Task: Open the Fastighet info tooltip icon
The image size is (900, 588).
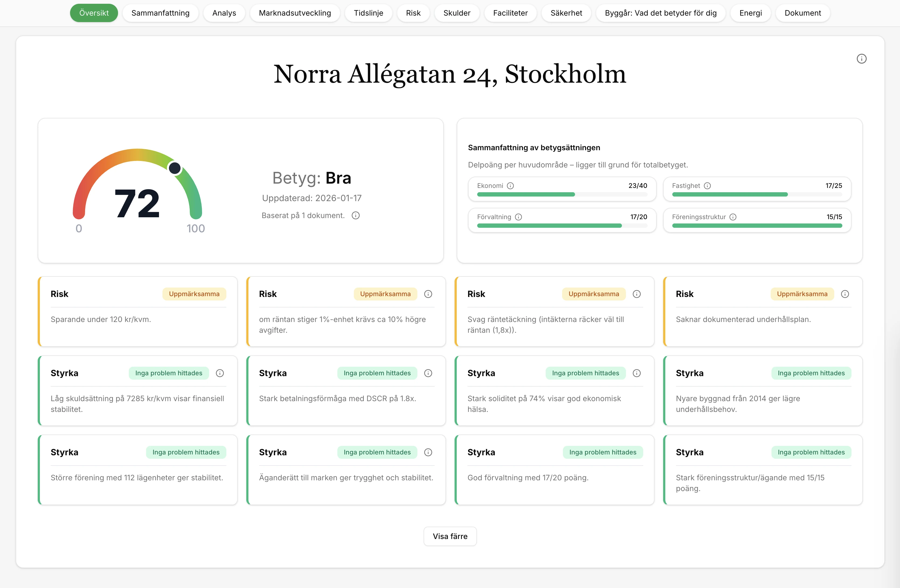Action: click(x=708, y=185)
